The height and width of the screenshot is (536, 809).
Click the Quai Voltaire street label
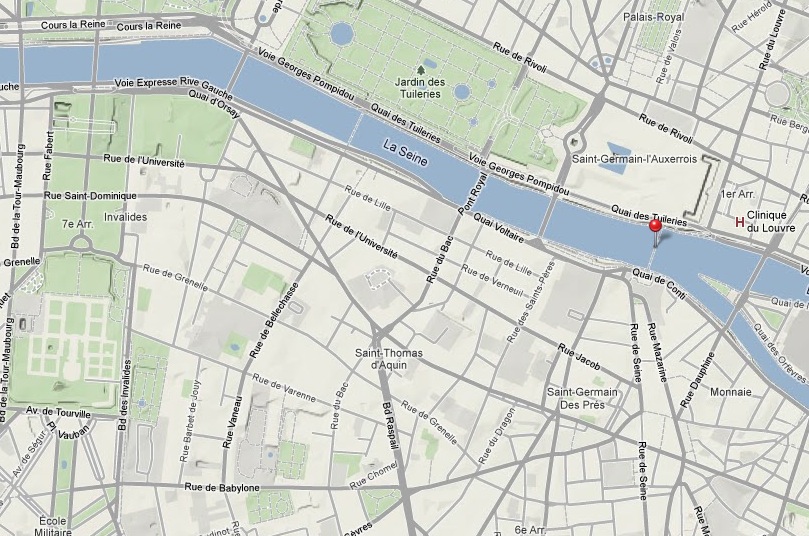pyautogui.click(x=498, y=228)
